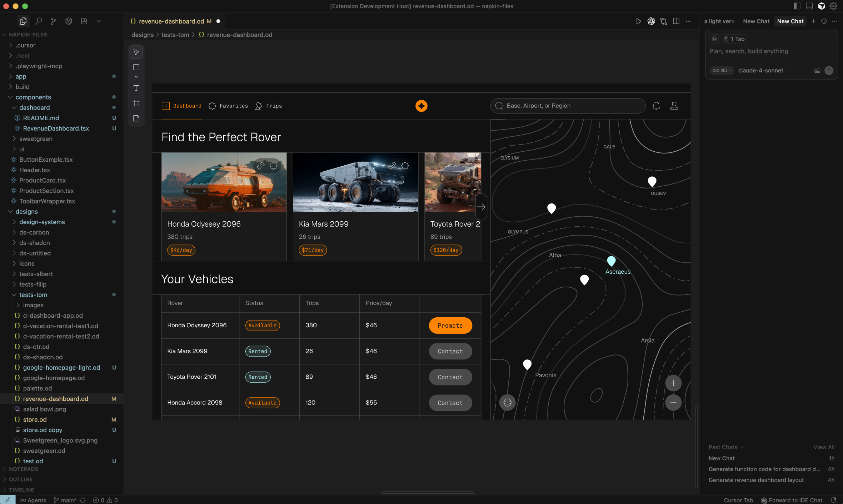This screenshot has width=843, height=504.
Task: Switch to Favorites tab in dashboard
Action: point(228,106)
